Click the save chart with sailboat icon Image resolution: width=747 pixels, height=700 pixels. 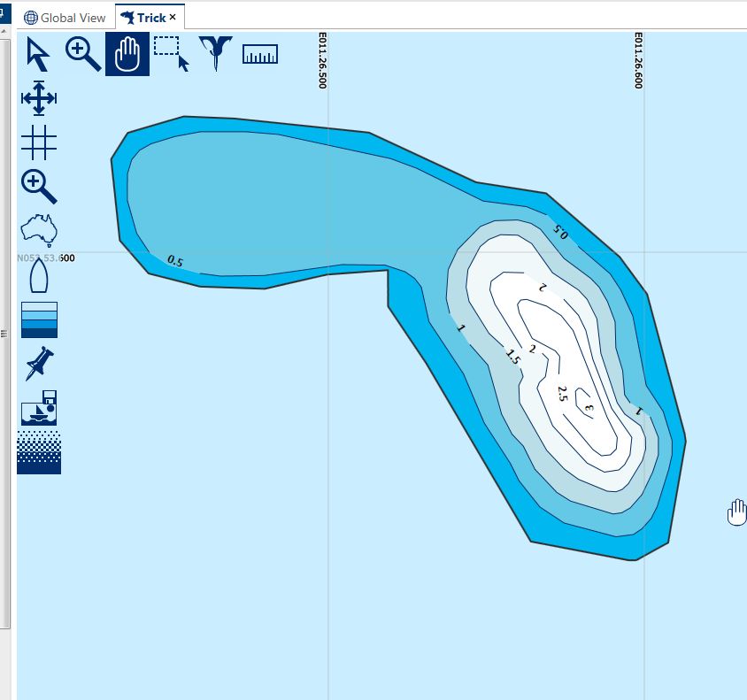pyautogui.click(x=38, y=408)
